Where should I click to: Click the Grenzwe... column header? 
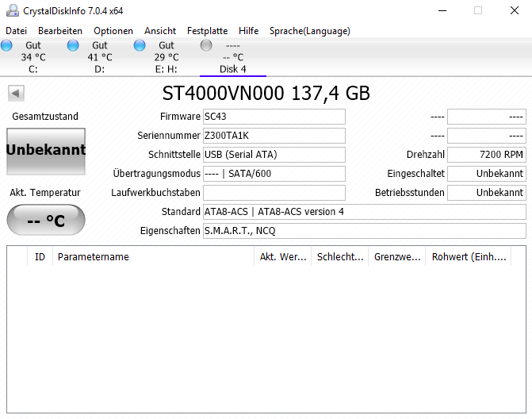[397, 256]
